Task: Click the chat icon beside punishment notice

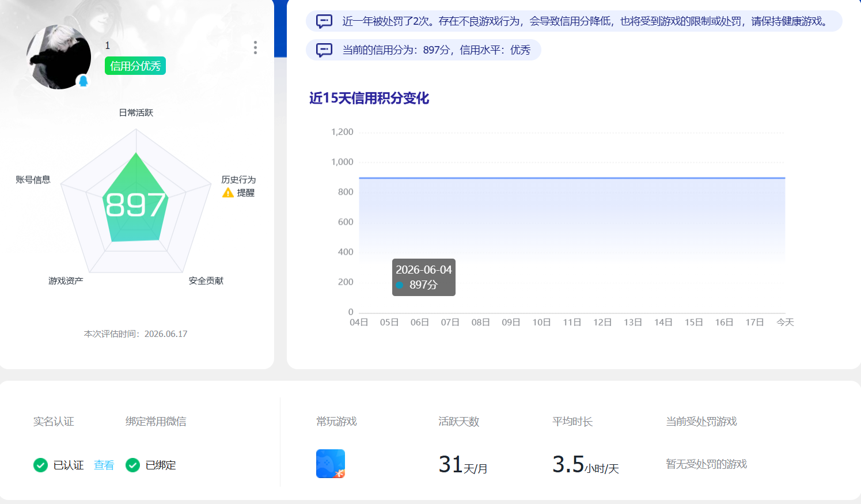Action: click(324, 21)
